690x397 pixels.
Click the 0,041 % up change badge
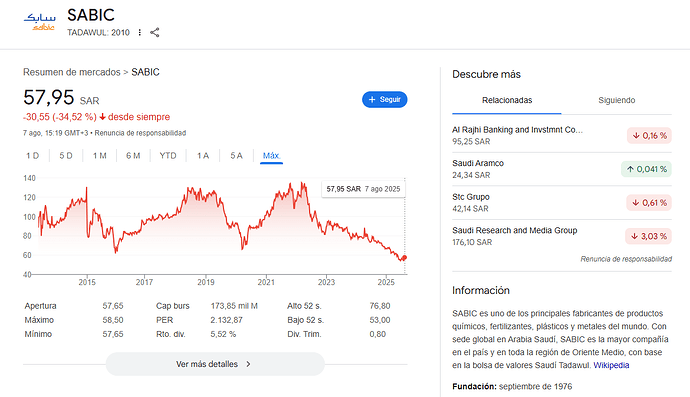[x=646, y=169]
